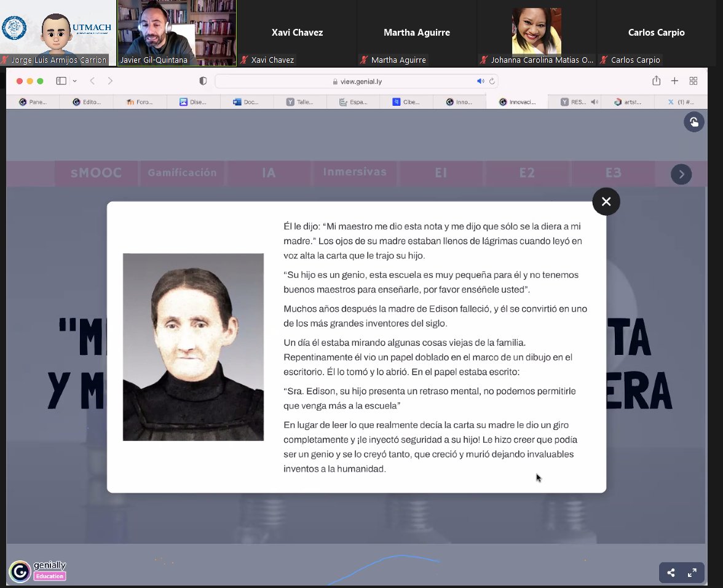The width and height of the screenshot is (723, 588).
Task: Mute audio on the RES... tab speaker
Action: [x=595, y=102]
